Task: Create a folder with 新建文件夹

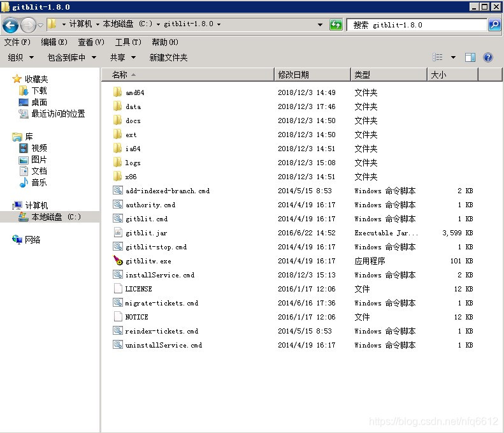Action: (168, 57)
